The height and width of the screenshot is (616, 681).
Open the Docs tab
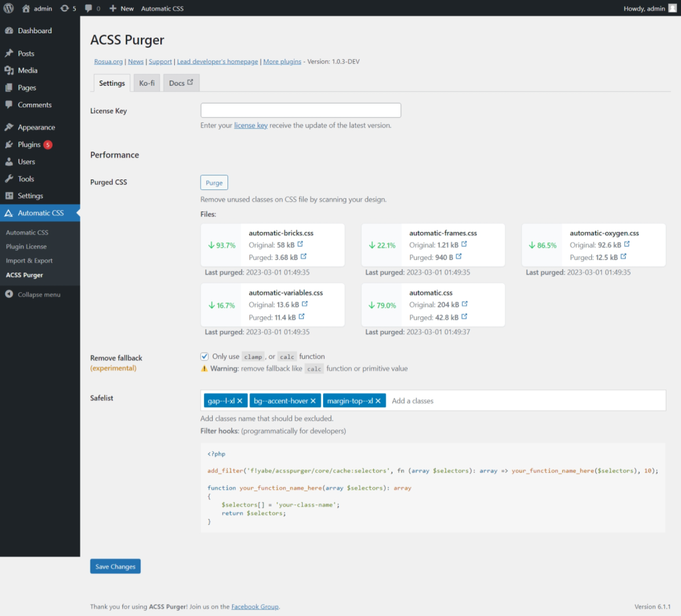point(181,83)
